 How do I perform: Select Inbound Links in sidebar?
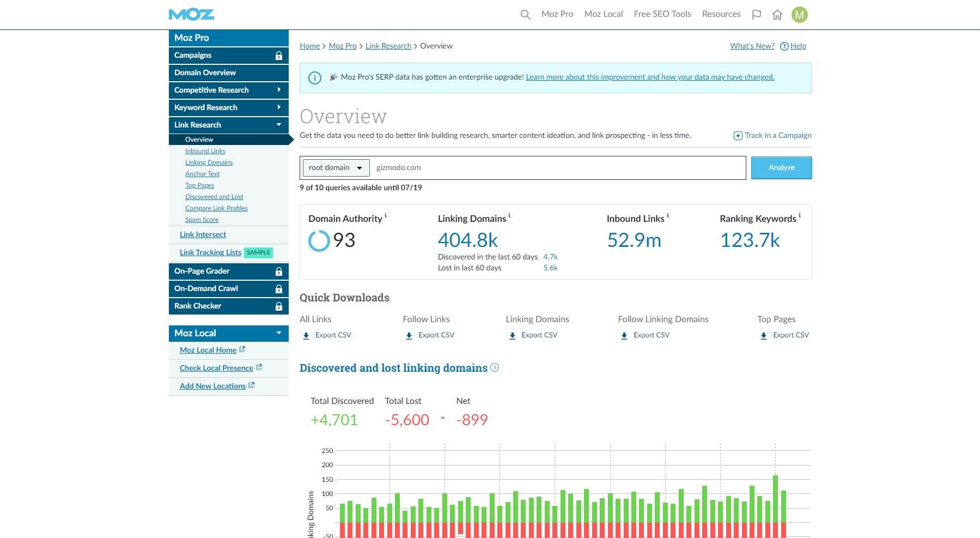point(205,151)
